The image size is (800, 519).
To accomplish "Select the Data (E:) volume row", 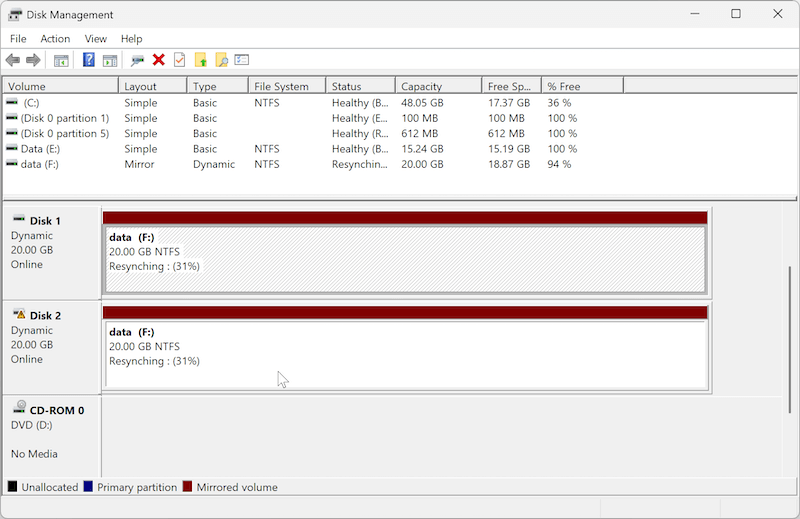I will pos(313,149).
